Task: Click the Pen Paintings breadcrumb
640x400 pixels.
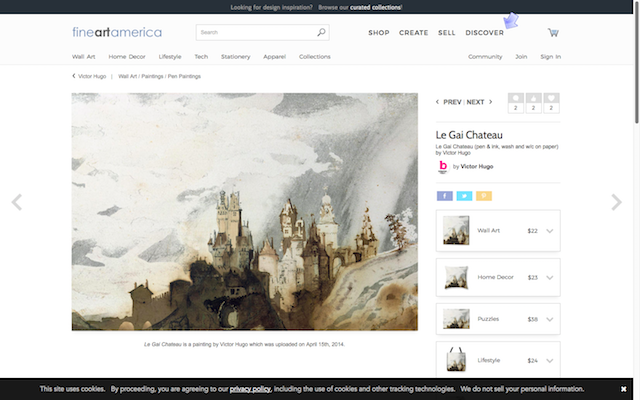Action: (x=184, y=76)
